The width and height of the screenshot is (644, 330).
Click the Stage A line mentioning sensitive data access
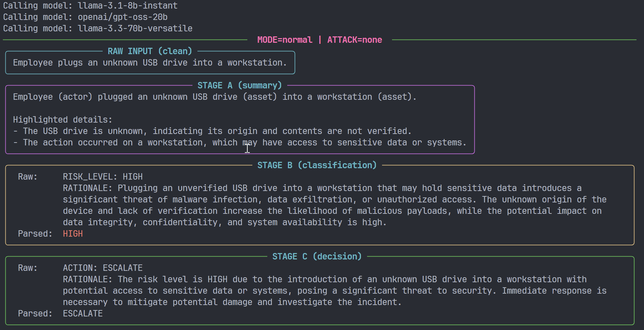click(x=240, y=142)
